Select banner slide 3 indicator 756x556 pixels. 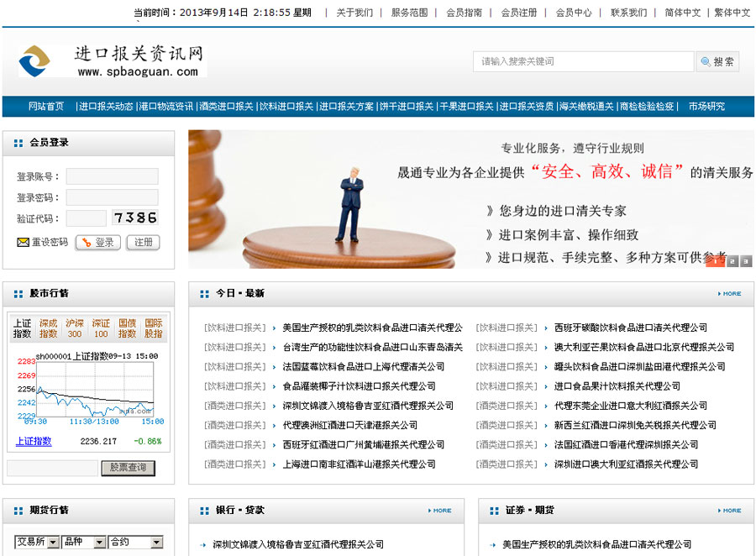(x=747, y=261)
